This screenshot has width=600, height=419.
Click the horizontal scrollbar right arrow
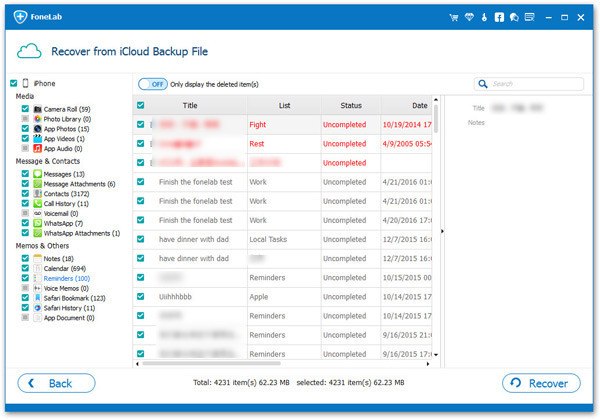pos(428,364)
